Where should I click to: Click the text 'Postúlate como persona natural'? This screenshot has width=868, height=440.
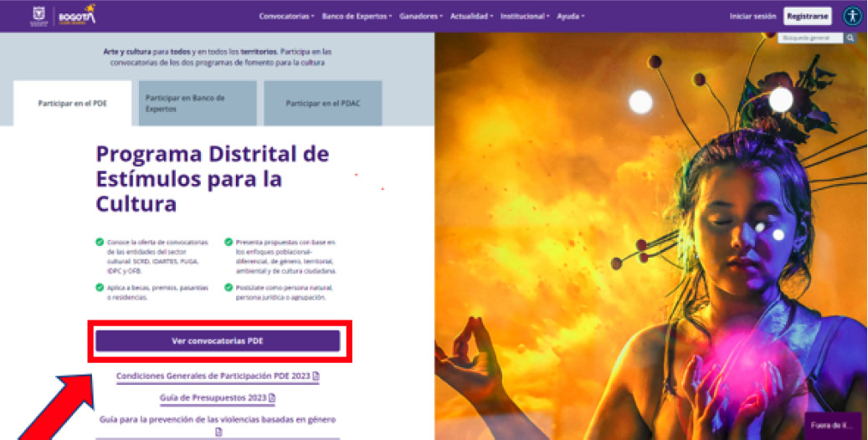(x=284, y=288)
